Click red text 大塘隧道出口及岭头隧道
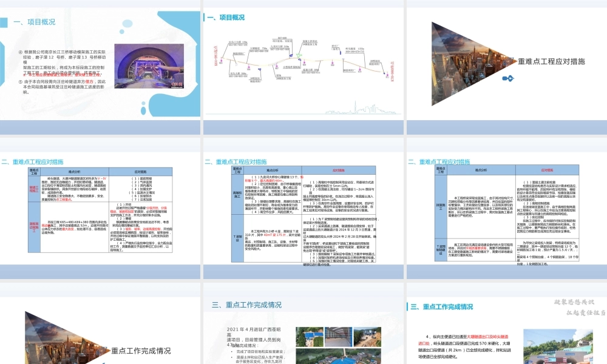Viewport: 607px width, 364px height. pos(487,337)
